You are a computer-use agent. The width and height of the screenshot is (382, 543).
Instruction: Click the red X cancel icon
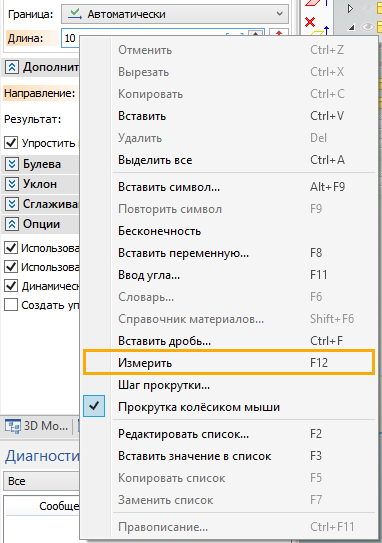(x=310, y=22)
